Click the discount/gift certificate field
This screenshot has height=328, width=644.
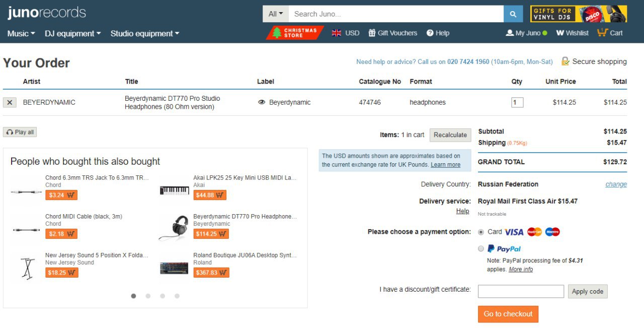coord(521,291)
